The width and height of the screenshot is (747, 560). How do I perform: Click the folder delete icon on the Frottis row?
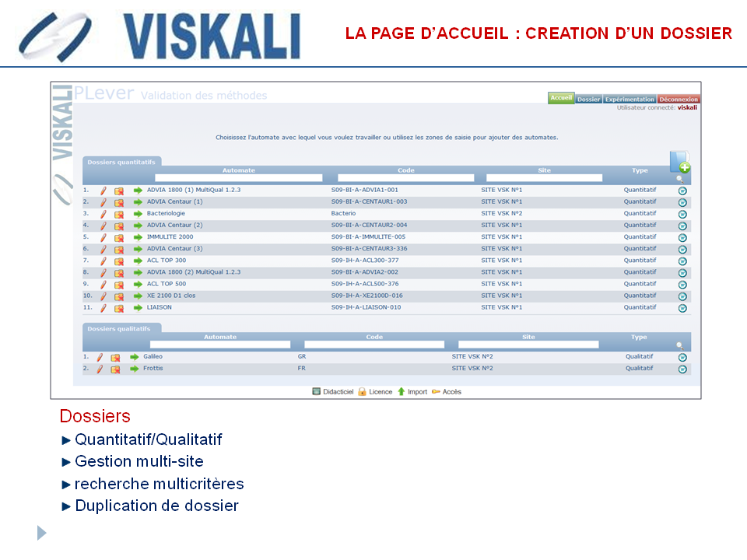115,369
